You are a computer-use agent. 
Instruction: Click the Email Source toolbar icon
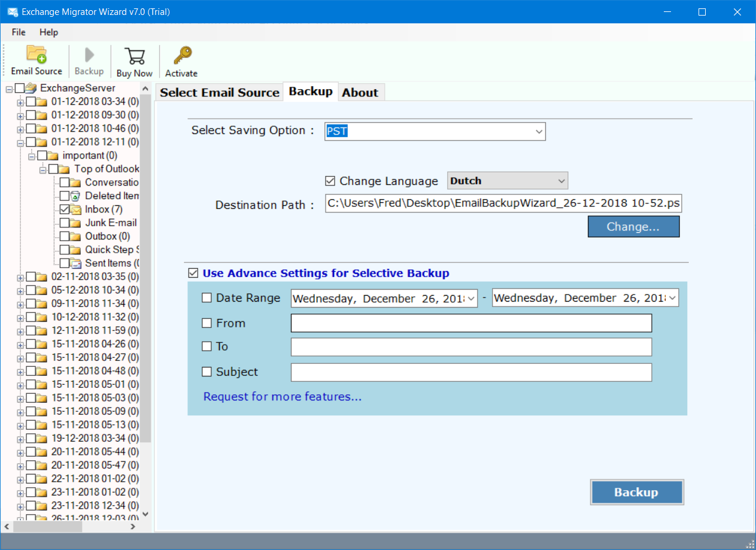(x=37, y=55)
